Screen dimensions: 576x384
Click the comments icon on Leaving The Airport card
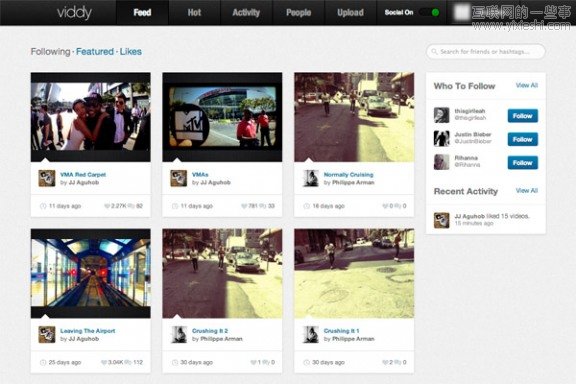pos(128,362)
